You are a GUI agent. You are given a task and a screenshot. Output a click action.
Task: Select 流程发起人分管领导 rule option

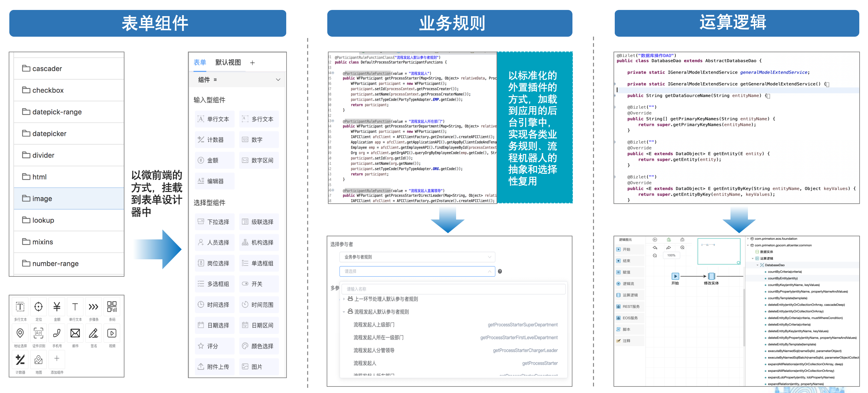(x=374, y=350)
